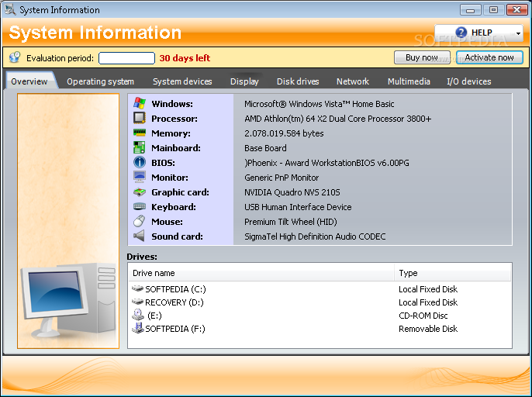The width and height of the screenshot is (532, 397).
Task: Sort by the Type column header
Action: tap(452, 273)
